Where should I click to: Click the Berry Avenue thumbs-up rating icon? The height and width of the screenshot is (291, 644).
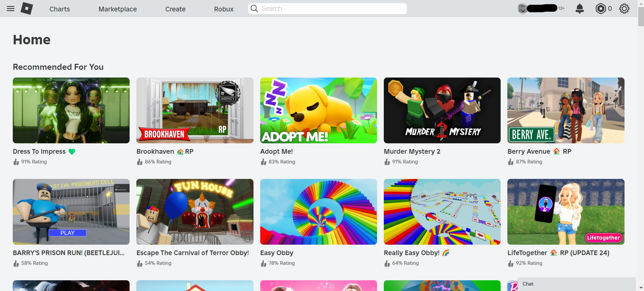click(x=511, y=162)
